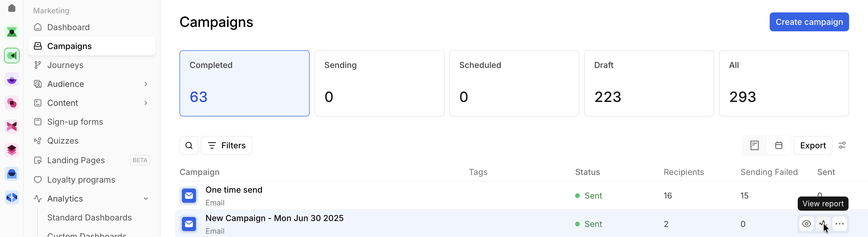Select the Draft campaigns tab
The image size is (868, 237).
pos(649,83)
